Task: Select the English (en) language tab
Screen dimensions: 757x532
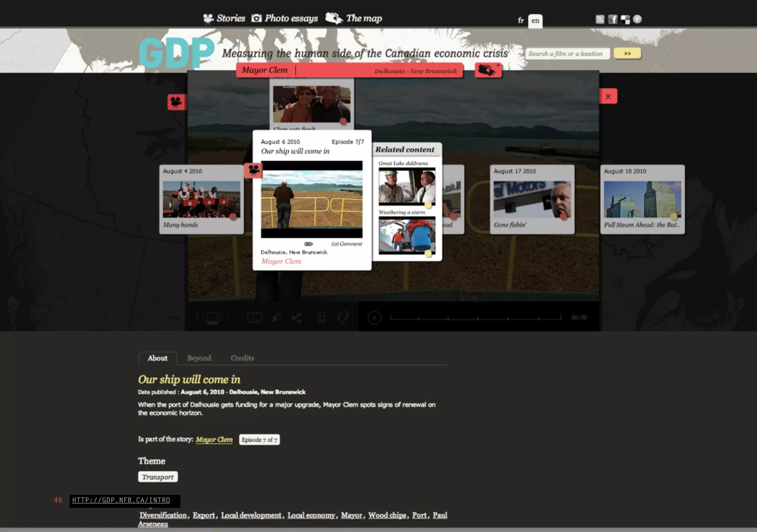Action: pos(535,21)
